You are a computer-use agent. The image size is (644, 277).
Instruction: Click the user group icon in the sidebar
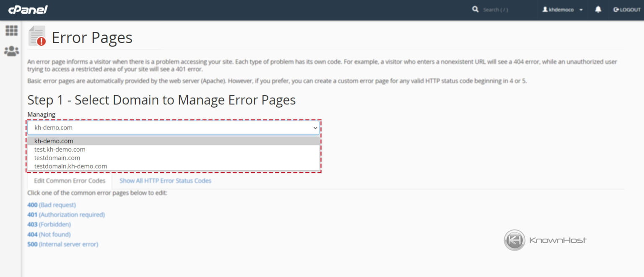(x=11, y=51)
